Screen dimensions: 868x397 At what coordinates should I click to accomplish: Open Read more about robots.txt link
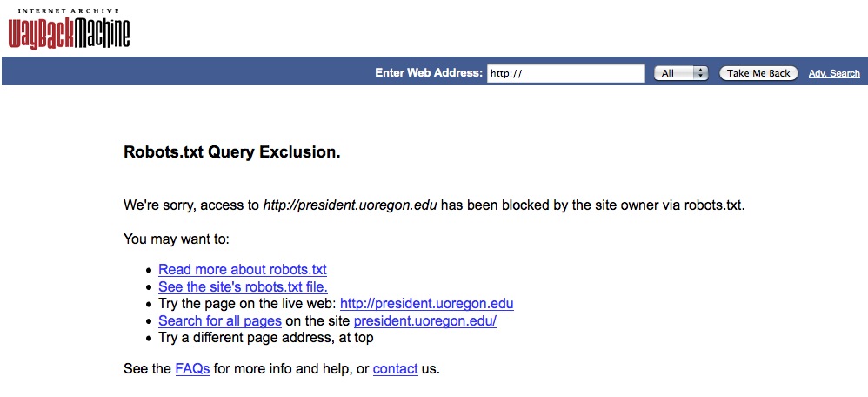point(243,270)
